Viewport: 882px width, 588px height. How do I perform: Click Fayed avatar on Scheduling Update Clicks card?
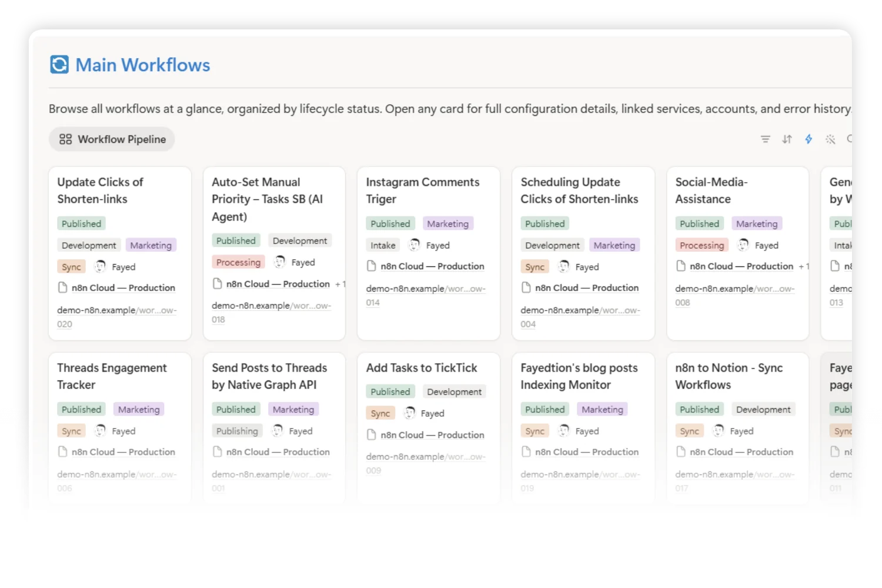(564, 266)
